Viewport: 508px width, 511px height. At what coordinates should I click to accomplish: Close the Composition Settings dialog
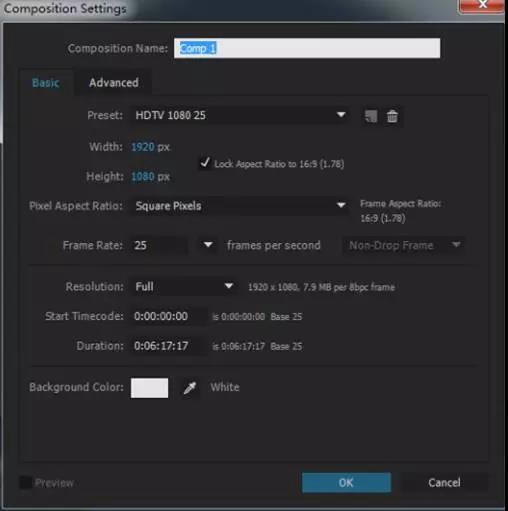pos(482,6)
